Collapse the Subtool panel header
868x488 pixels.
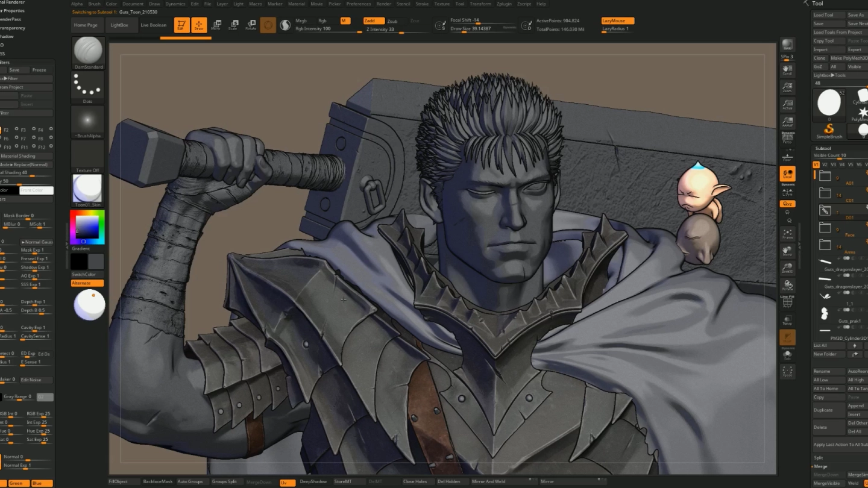823,148
